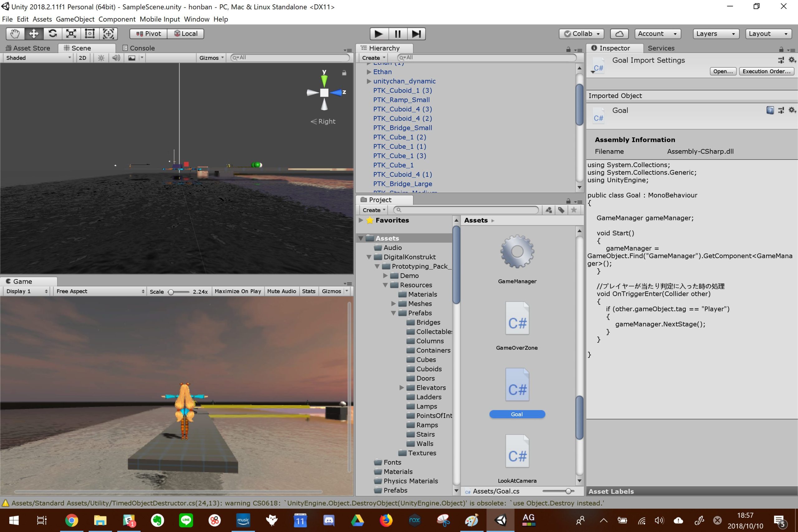Open the Layout dropdown
Screen dimensions: 798x532
point(768,34)
